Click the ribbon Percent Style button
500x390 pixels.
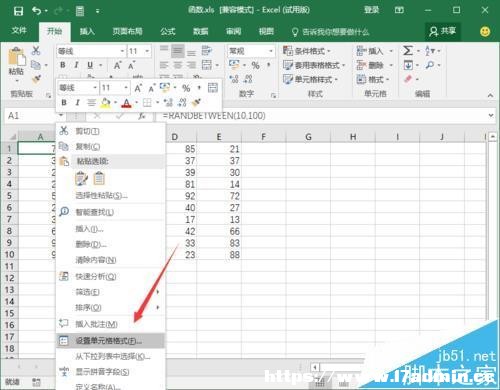tap(255, 65)
